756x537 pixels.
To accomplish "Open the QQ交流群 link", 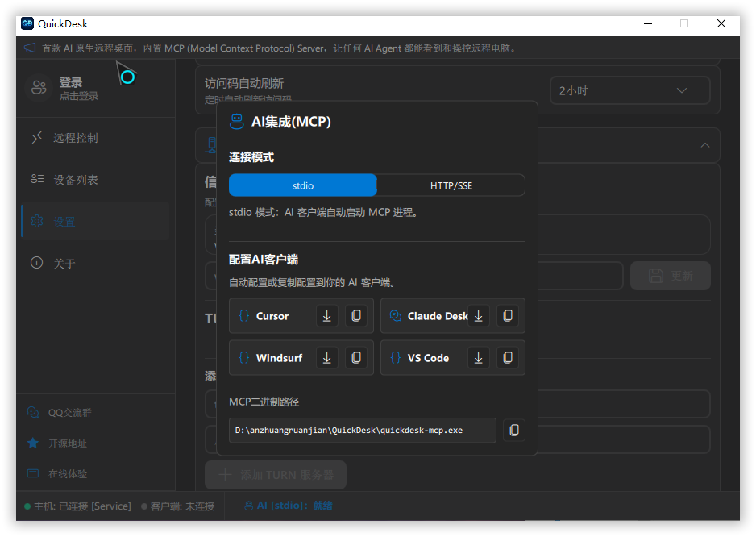I will (69, 413).
